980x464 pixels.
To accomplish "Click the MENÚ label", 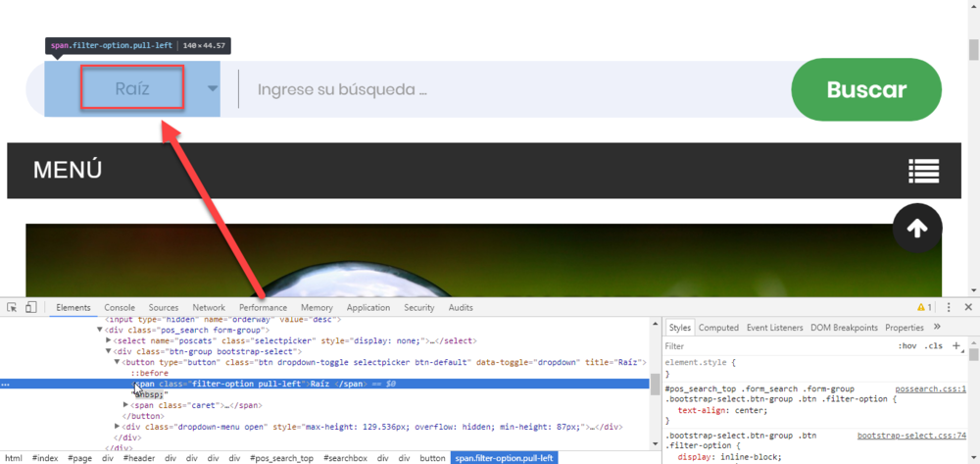I will (68, 170).
